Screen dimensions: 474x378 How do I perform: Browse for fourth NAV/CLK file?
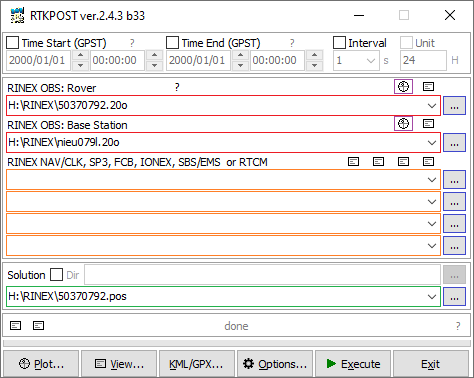coord(454,246)
